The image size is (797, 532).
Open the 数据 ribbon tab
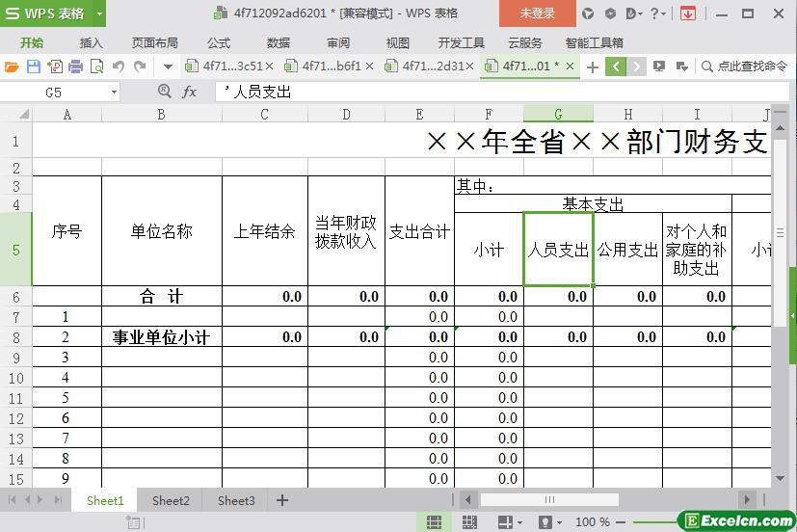[279, 43]
